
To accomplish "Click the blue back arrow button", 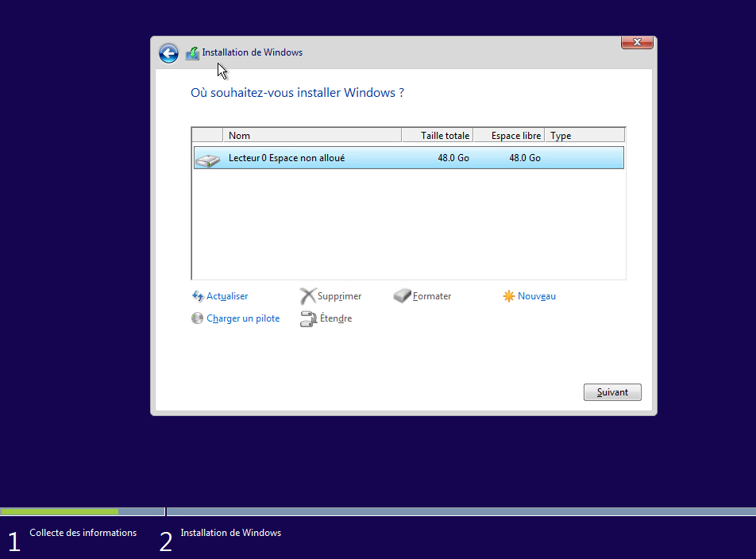I will pyautogui.click(x=168, y=53).
